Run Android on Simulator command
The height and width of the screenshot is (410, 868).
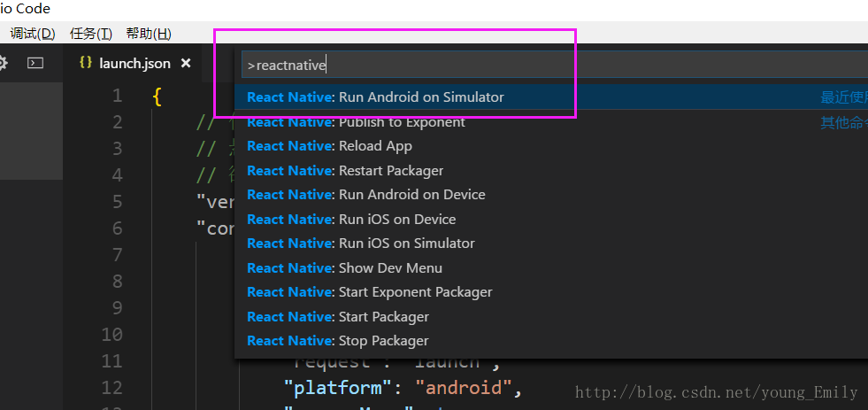click(x=551, y=97)
